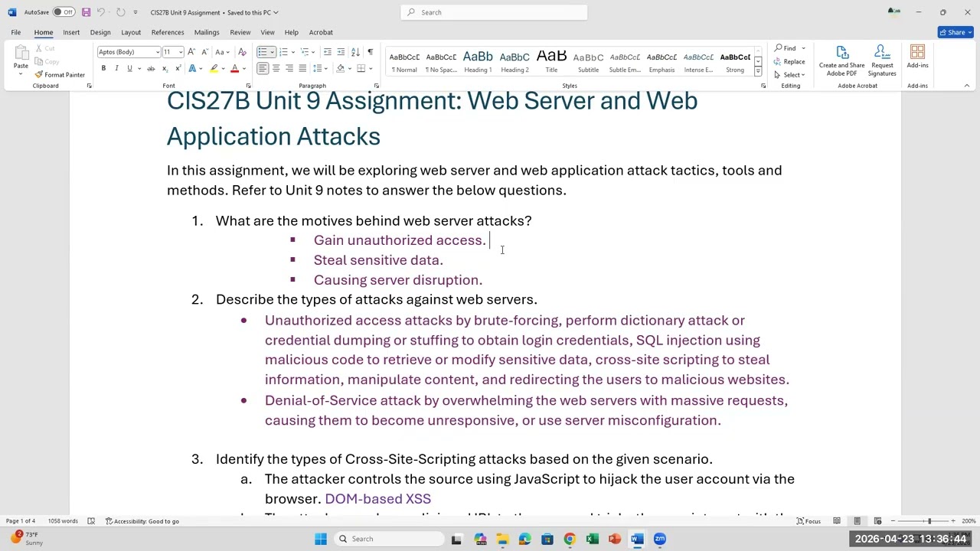The width and height of the screenshot is (980, 551).
Task: Apply the Title style
Action: (x=551, y=60)
